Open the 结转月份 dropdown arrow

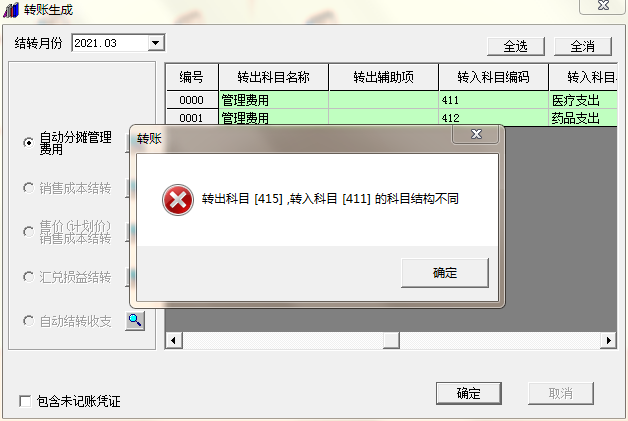click(155, 42)
